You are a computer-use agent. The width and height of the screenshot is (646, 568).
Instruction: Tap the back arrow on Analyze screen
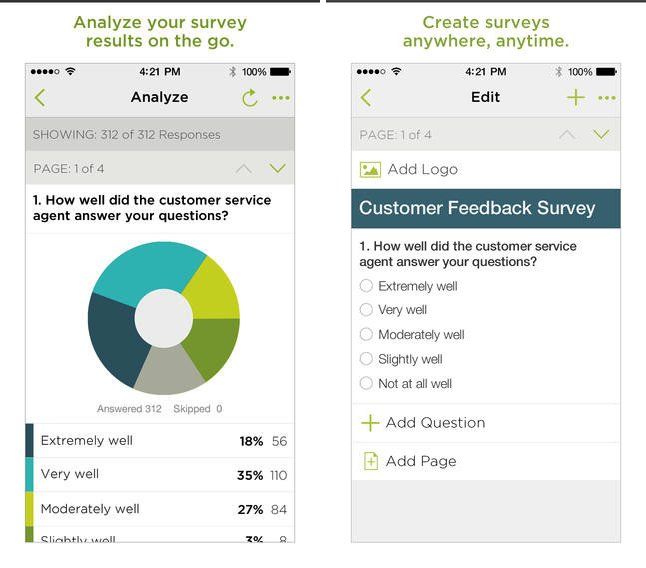click(40, 98)
